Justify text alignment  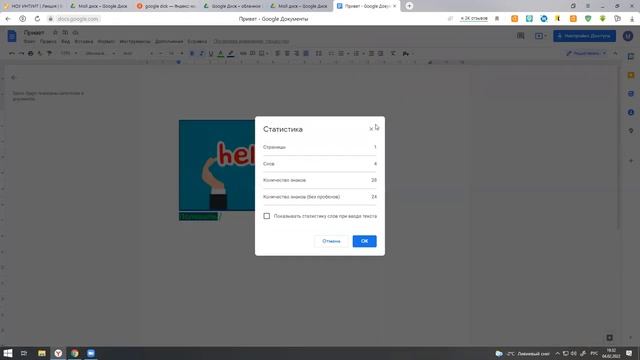click(306, 53)
